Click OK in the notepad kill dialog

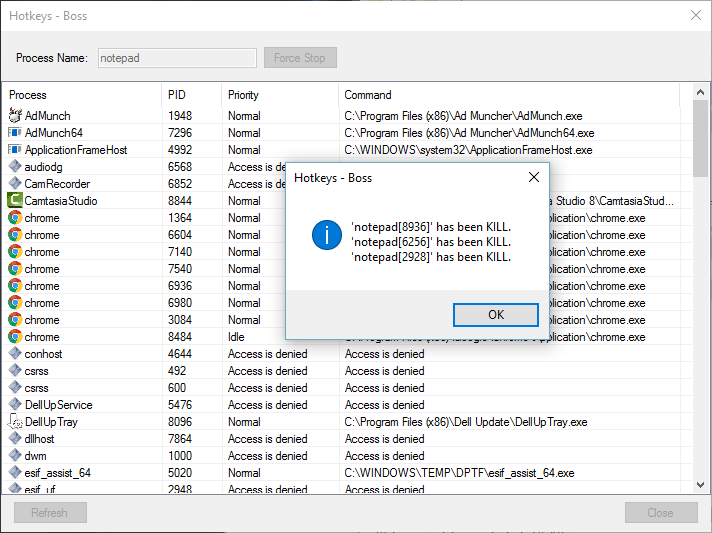click(x=495, y=315)
